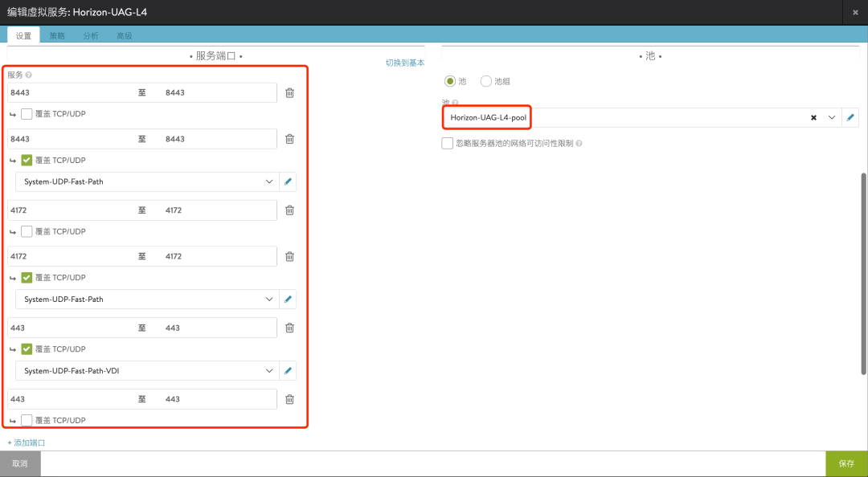Screen dimensions: 868x477
Task: Delete the first 4172 port row
Action: point(289,210)
